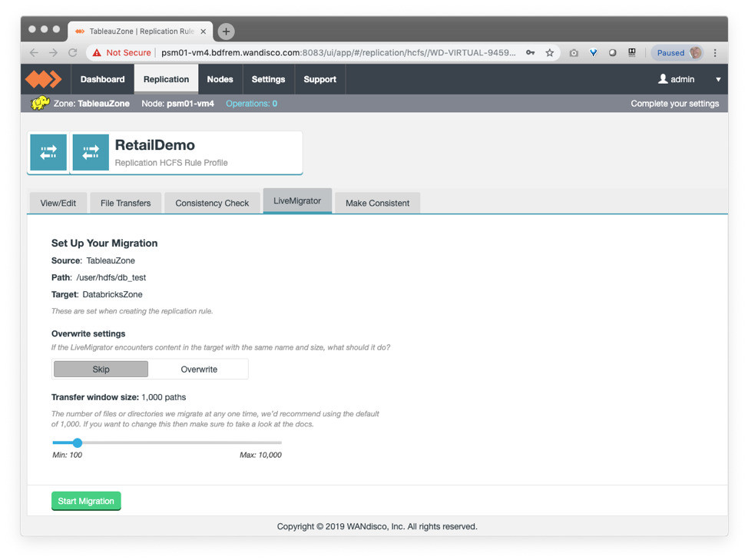Screen dimensions: 748x560
Task: Click the first replication arrows icon tile
Action: (x=48, y=152)
